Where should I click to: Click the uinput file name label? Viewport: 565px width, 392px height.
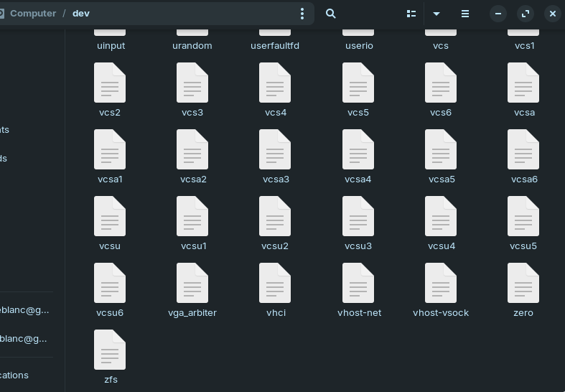[111, 46]
